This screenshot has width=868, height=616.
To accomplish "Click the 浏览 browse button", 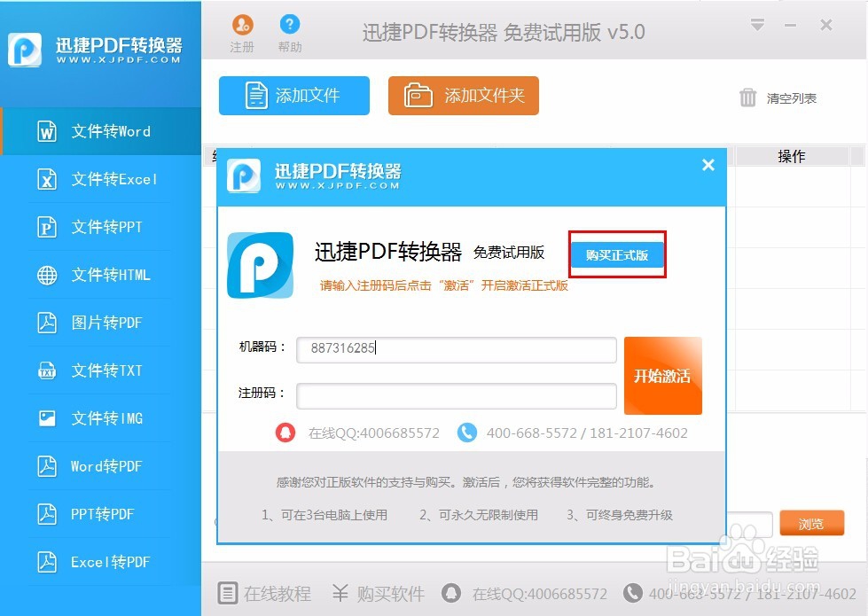I will (811, 523).
